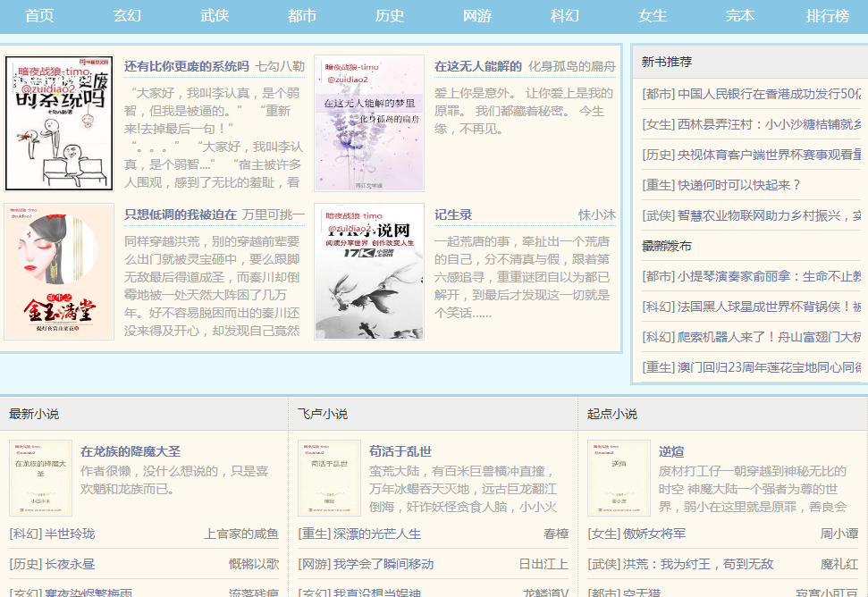868x597 pixels.
Task: Click the 记生录 goldfish cover thumbnail
Action: click(368, 272)
